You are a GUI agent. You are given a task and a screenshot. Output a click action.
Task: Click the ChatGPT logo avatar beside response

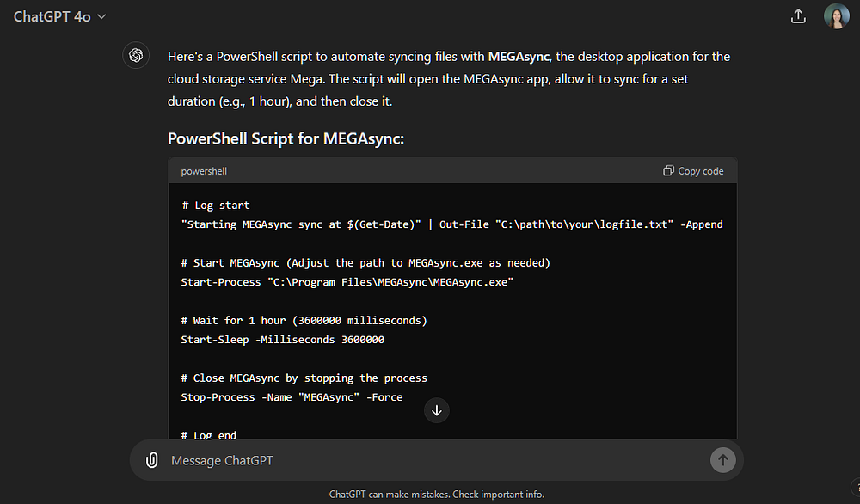(x=136, y=55)
